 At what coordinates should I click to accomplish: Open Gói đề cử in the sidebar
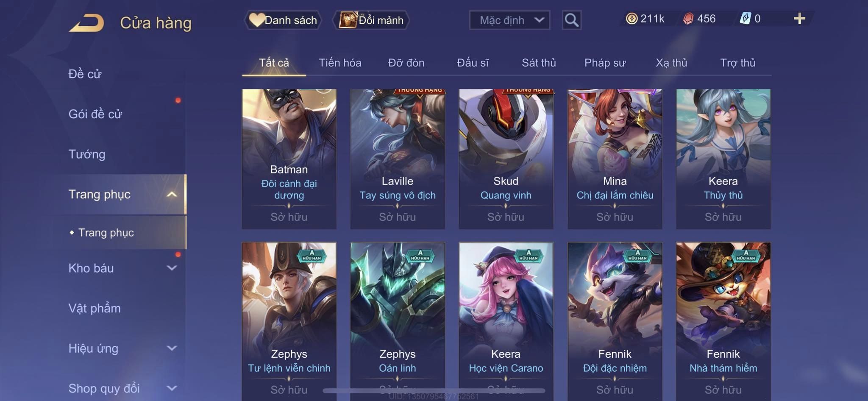point(95,114)
